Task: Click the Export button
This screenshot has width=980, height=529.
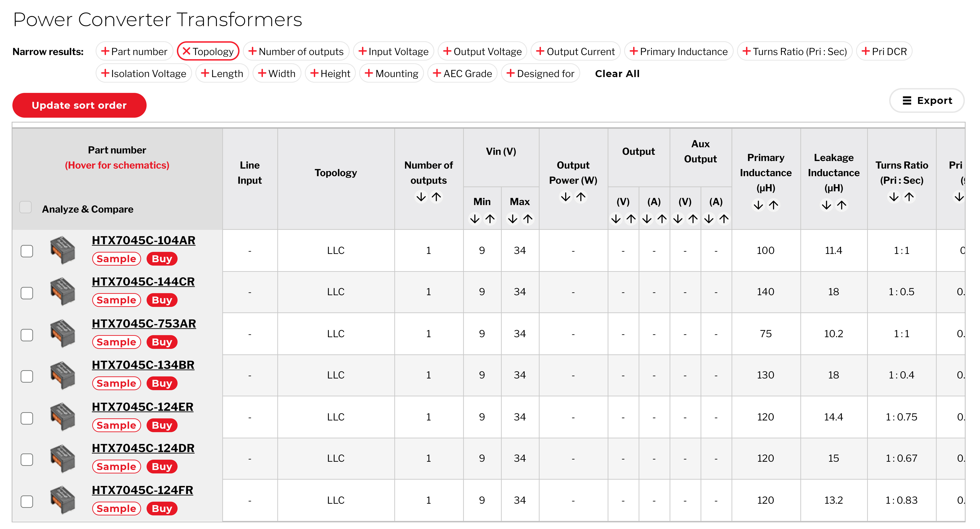Action: 927,101
